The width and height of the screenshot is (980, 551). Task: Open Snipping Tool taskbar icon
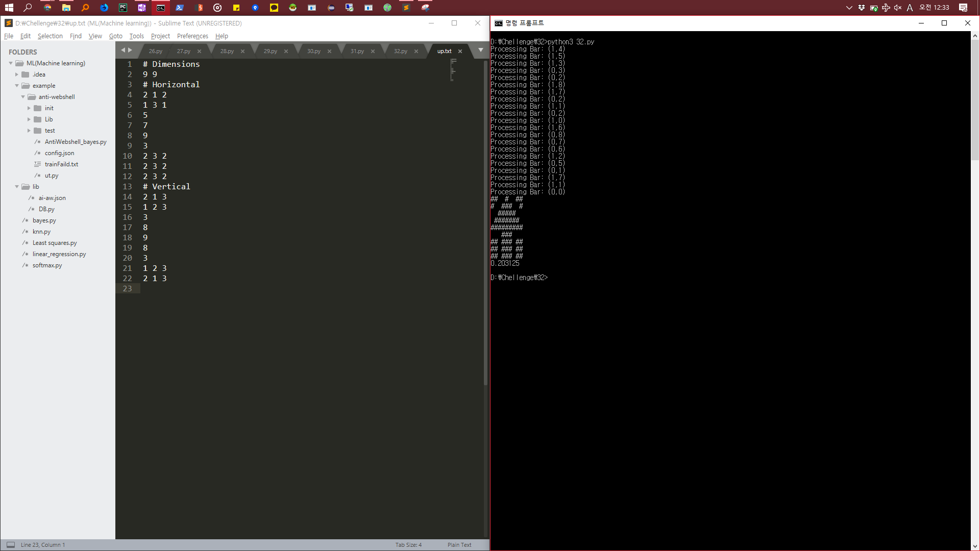425,8
